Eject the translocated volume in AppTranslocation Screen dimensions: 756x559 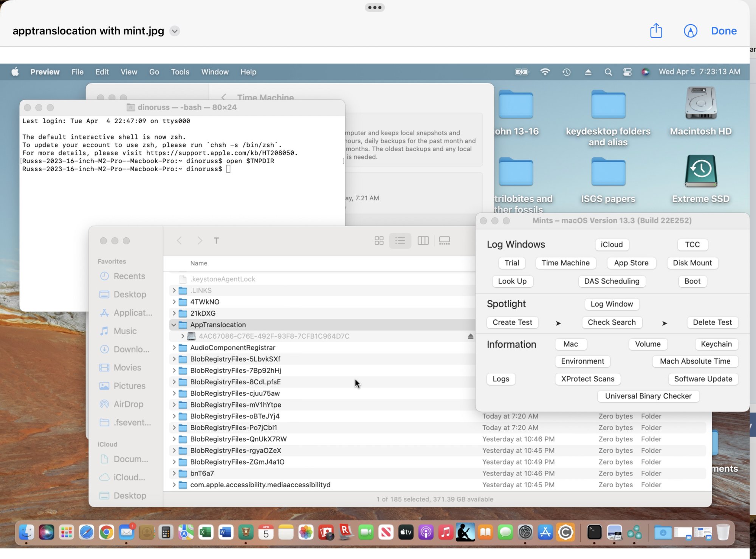pos(470,336)
